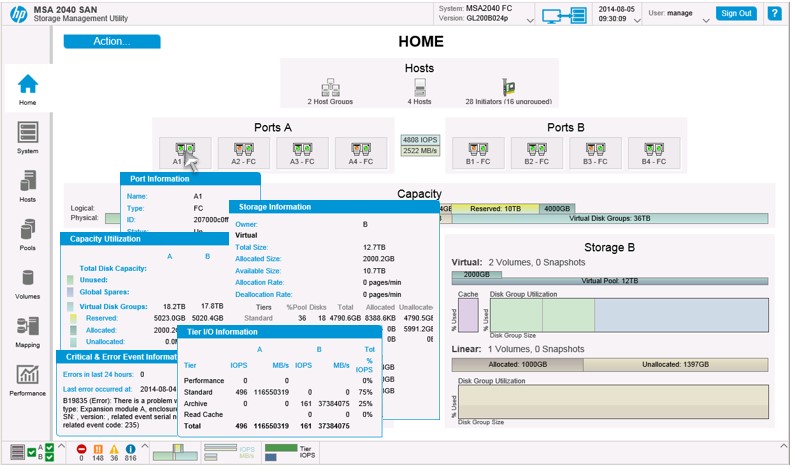The image size is (793, 467).
Task: Select port B2 - FC
Action: tap(537, 153)
